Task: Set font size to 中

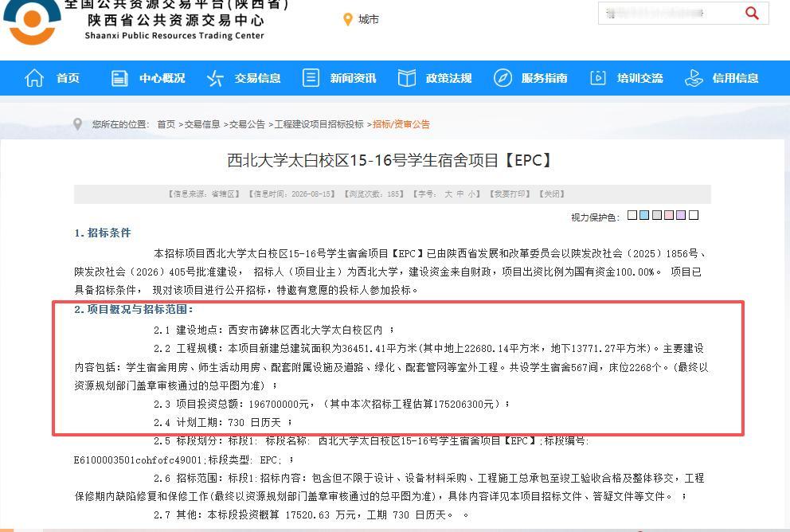Action: click(460, 194)
